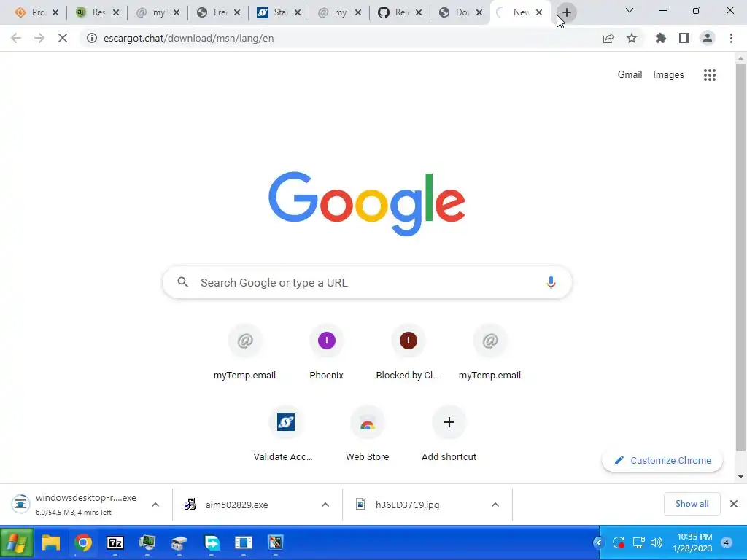Toggle the side panel
747x560 pixels.
684,38
